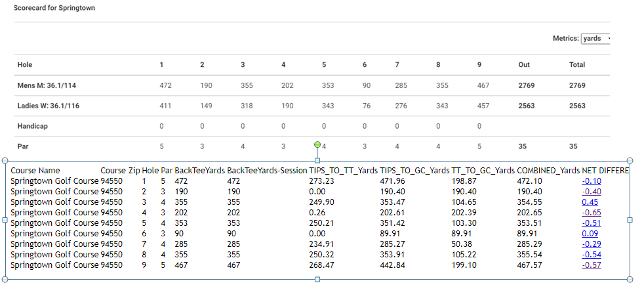The height and width of the screenshot is (302, 644).
Task: Open the -0.10 net difference link
Action: pyautogui.click(x=592, y=181)
